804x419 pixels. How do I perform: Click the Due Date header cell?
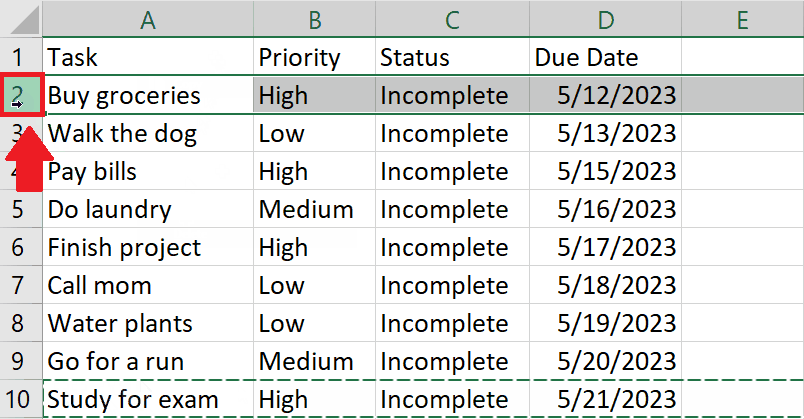coord(606,57)
